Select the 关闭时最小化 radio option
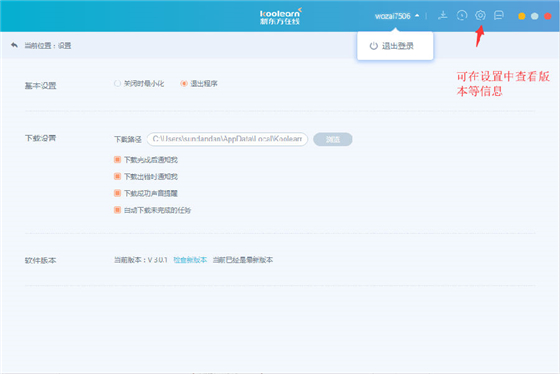The image size is (560, 374). (117, 84)
